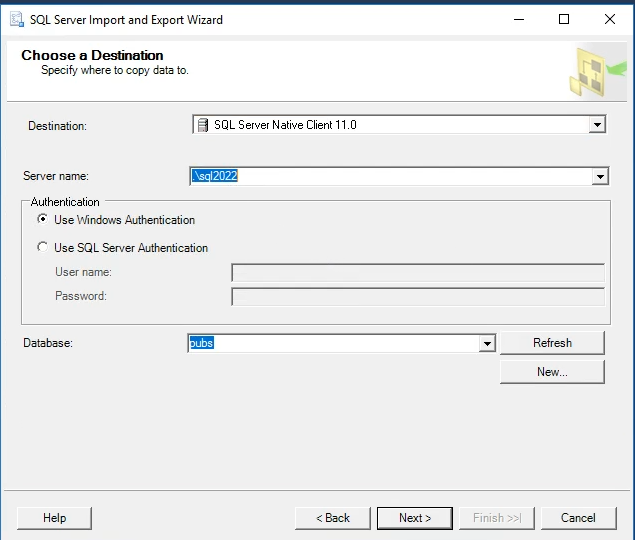Minimize the wizard window
The height and width of the screenshot is (540, 635).
point(519,19)
